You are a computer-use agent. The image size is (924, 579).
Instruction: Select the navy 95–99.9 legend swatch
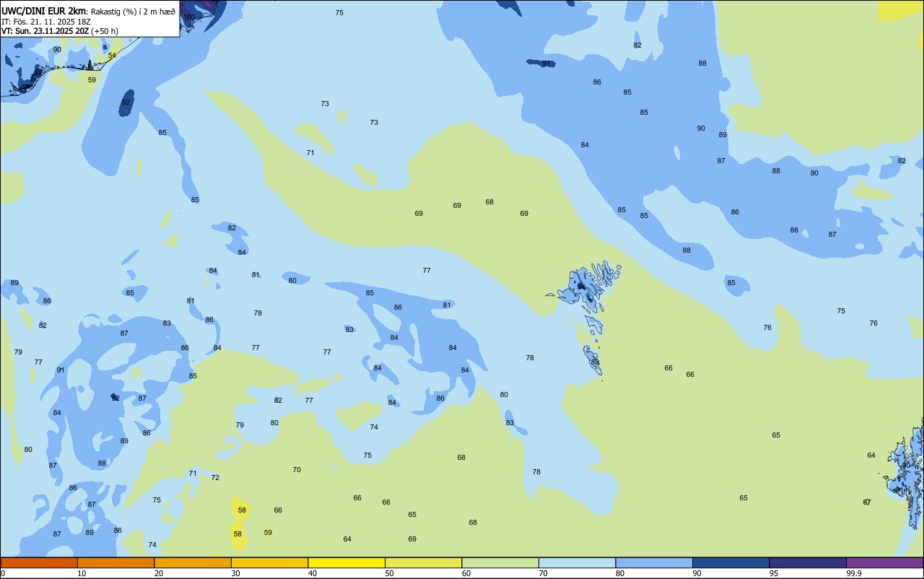pos(808,562)
